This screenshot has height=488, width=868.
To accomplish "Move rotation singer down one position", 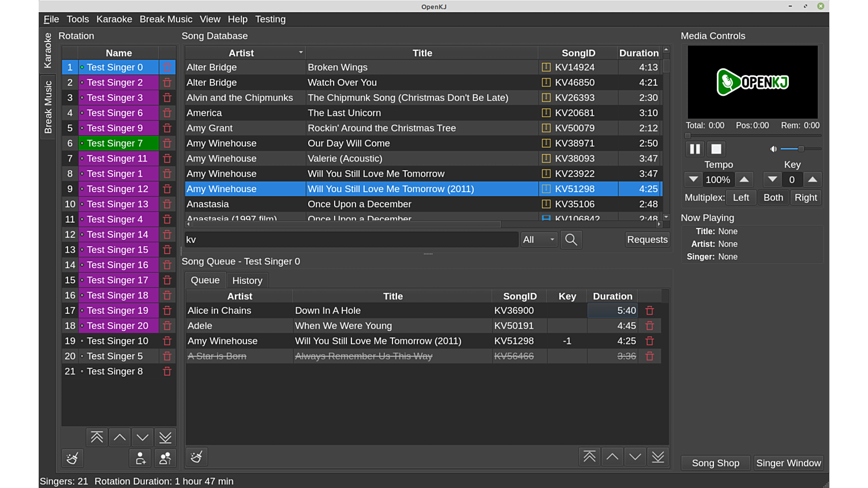I will pos(143,437).
